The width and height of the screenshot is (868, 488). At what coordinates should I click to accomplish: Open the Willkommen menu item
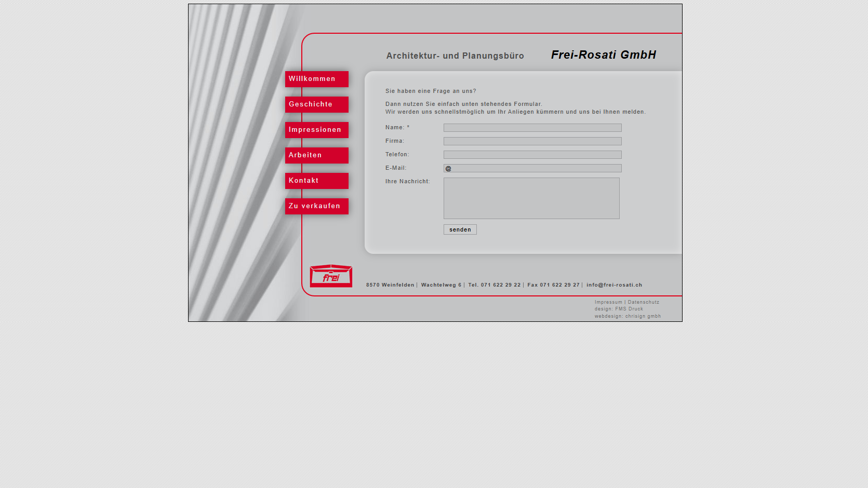(x=317, y=79)
